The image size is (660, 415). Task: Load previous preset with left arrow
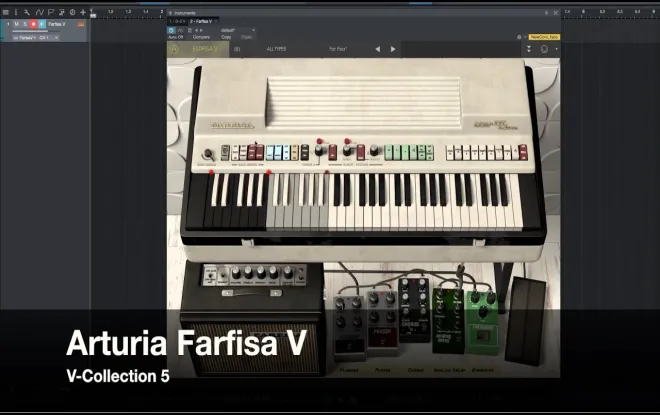[x=378, y=49]
